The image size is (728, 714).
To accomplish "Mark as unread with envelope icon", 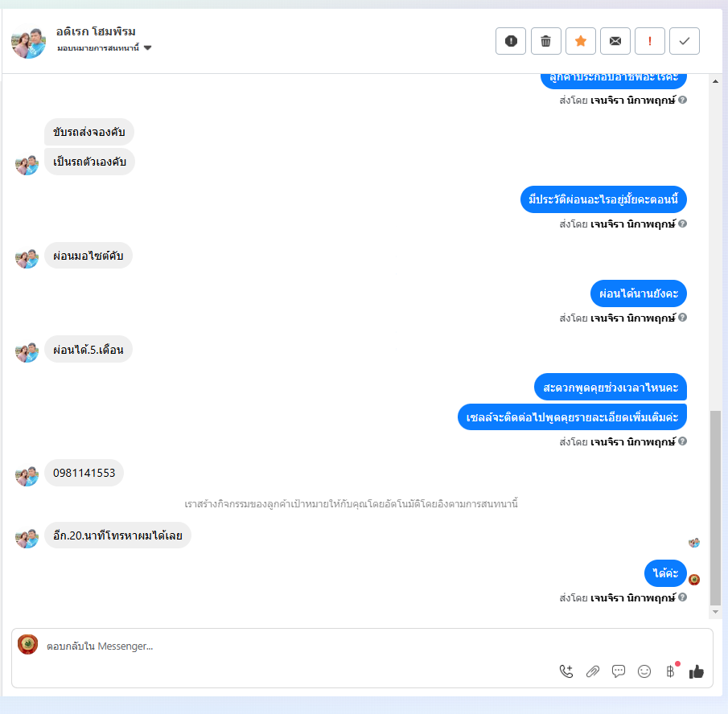I will point(615,41).
